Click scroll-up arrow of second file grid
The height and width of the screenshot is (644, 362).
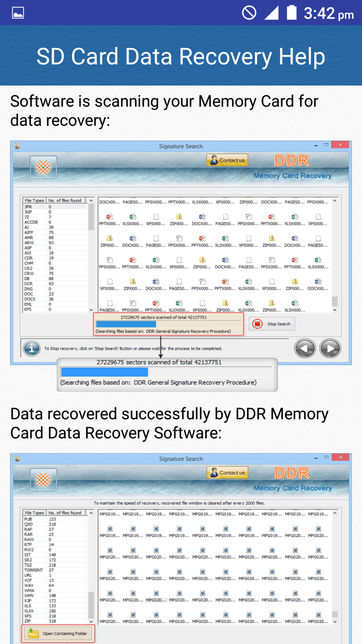click(335, 514)
